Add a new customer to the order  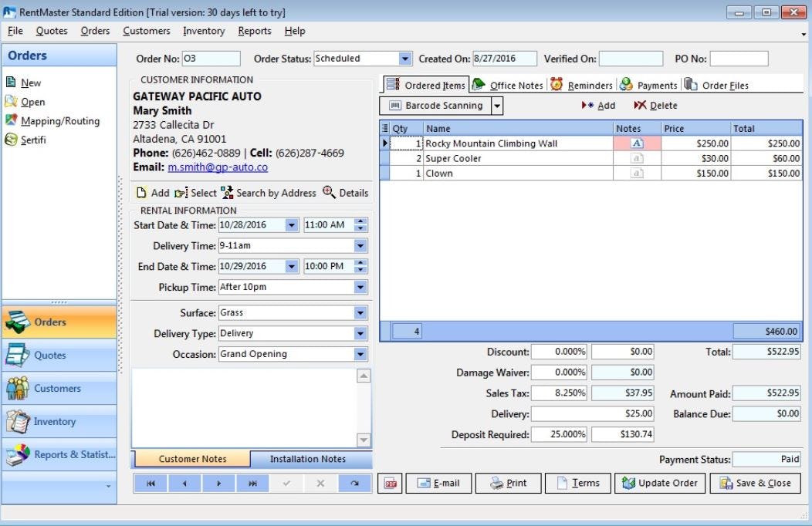(x=153, y=193)
